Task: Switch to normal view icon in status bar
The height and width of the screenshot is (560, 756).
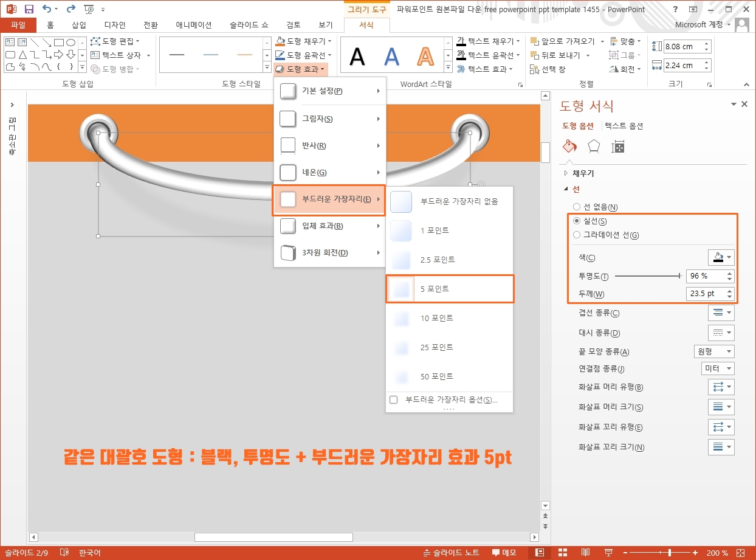Action: (539, 553)
